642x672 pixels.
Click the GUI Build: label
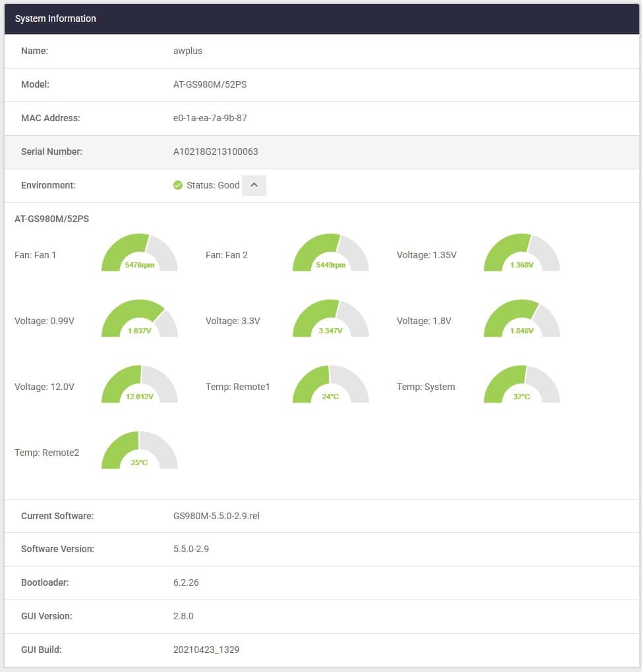42,650
